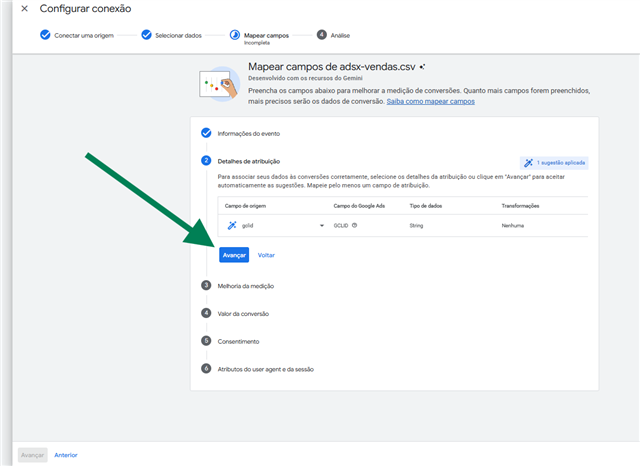Click the Conectar uma origem checkmark icon

45,35
